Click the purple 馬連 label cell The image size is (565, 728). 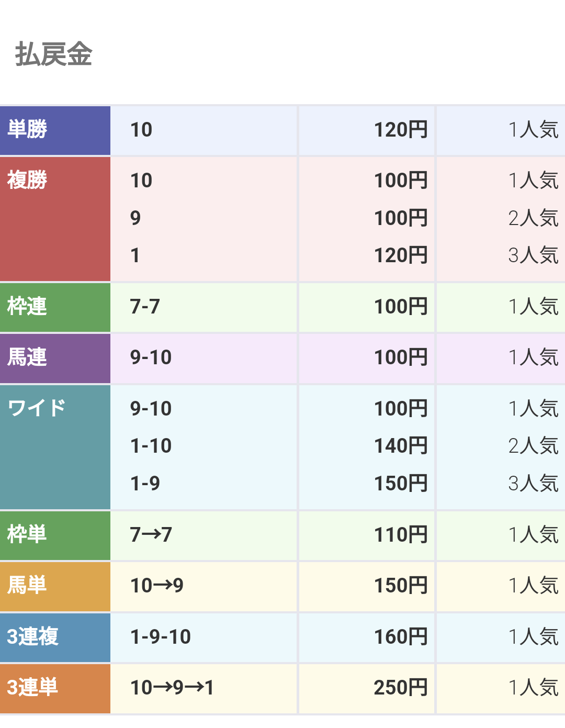pos(55,359)
